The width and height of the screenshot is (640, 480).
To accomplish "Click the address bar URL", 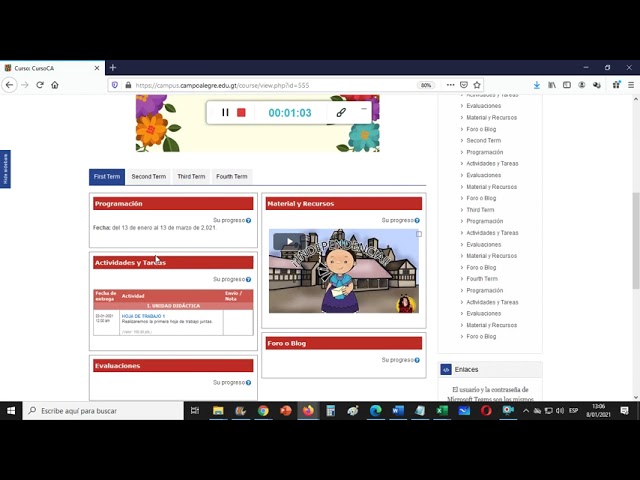I will [x=222, y=85].
